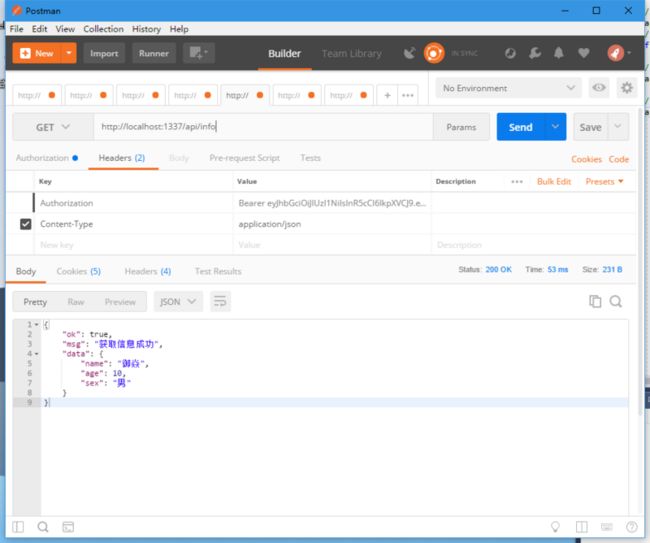The height and width of the screenshot is (543, 650).
Task: Click the satellite proxy capture icon
Action: [x=410, y=53]
